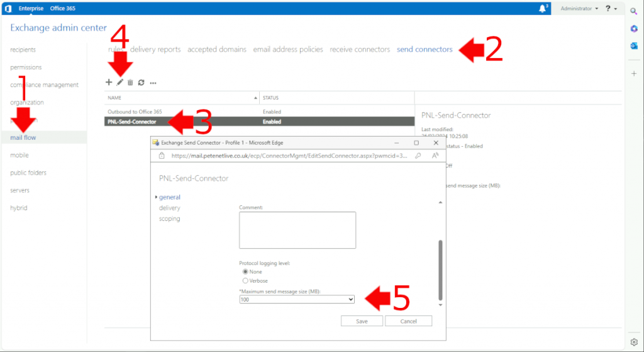Viewport: 644px width, 352px height.
Task: Open the delivery section in dialog
Action: coord(169,208)
